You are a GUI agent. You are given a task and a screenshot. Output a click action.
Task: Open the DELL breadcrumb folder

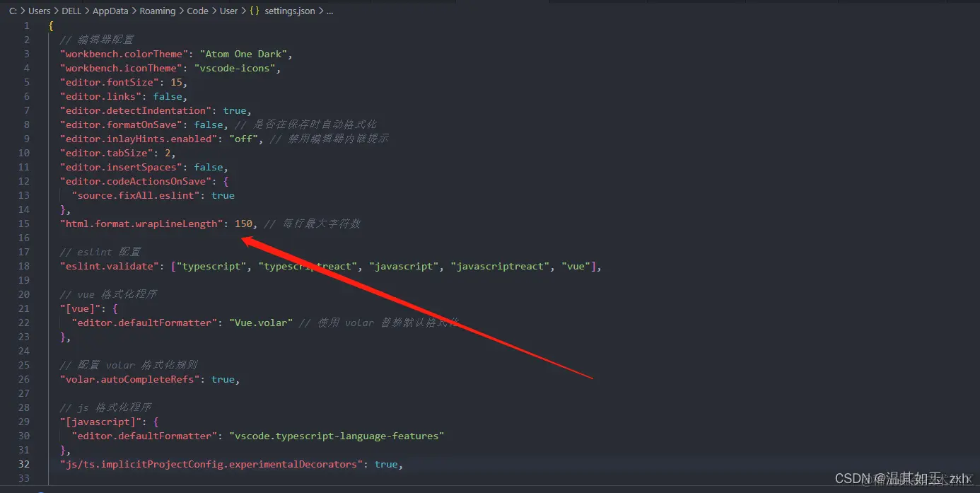71,11
